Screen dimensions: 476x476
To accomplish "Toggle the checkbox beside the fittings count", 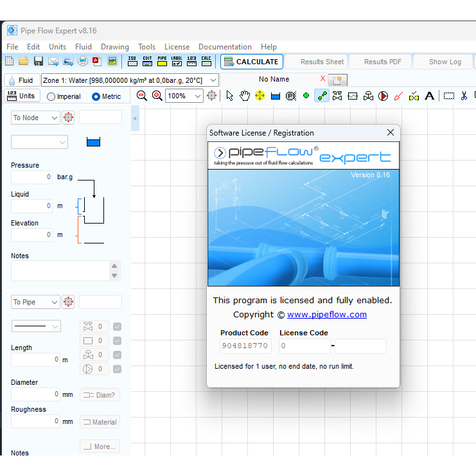I will pos(117,326).
